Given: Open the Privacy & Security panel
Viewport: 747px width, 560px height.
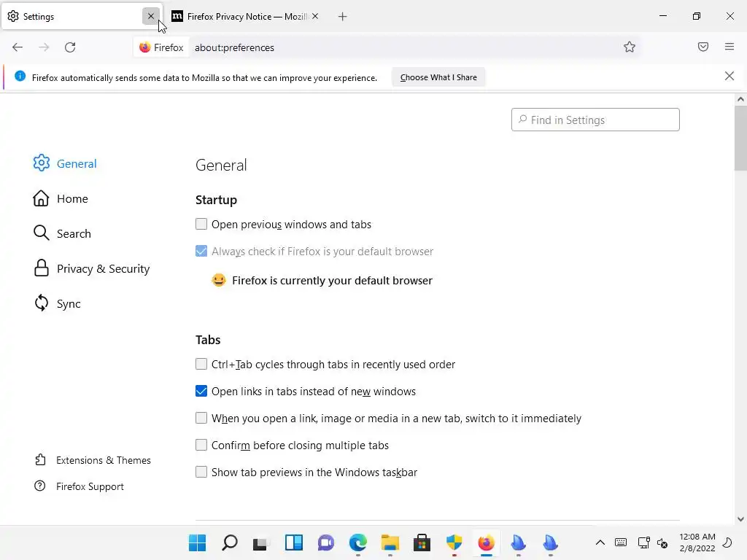Looking at the screenshot, I should coord(91,268).
